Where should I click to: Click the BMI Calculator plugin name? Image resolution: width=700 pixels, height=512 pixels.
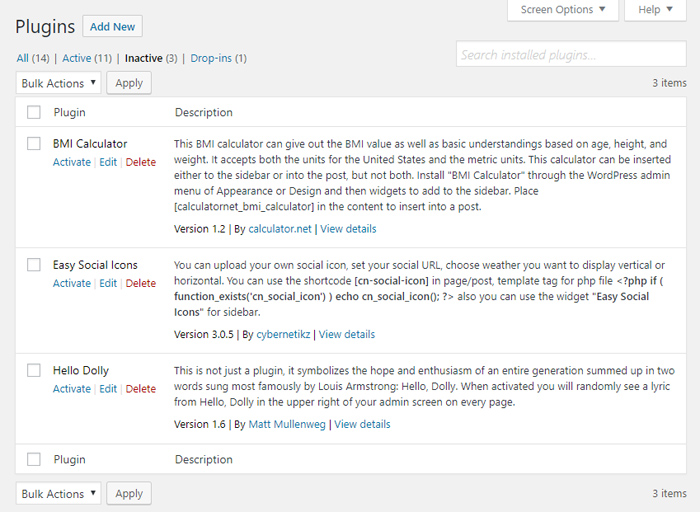90,144
